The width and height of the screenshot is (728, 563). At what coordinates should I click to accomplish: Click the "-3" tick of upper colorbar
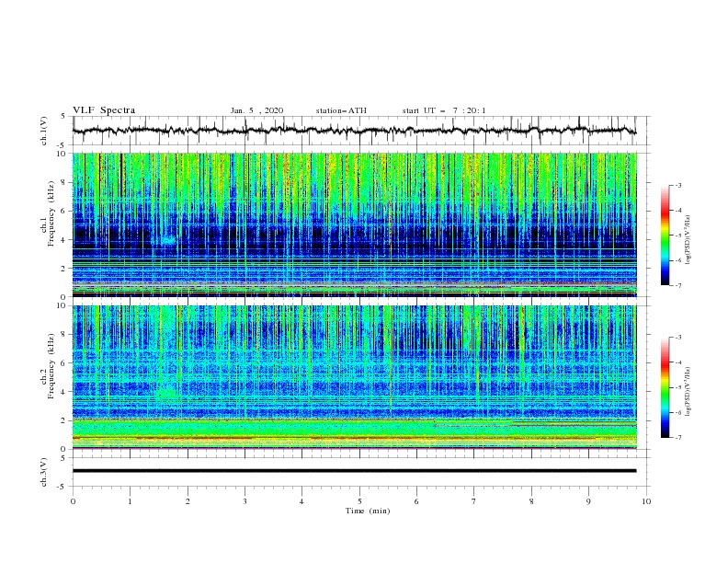pyautogui.click(x=678, y=185)
